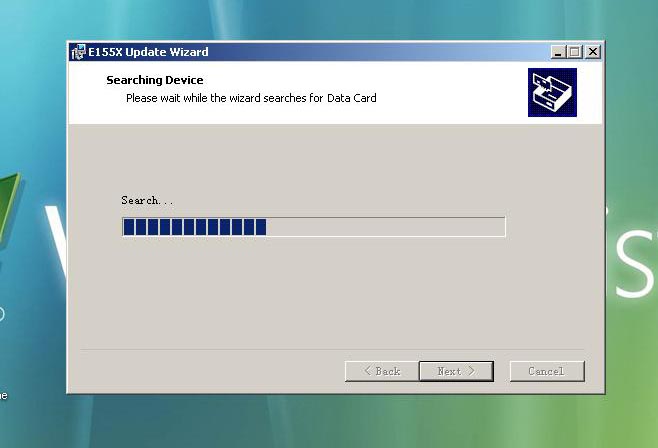Screen dimensions: 658x448
Task: Click the 'Please wait while the wizard searches' text
Action: [251, 98]
